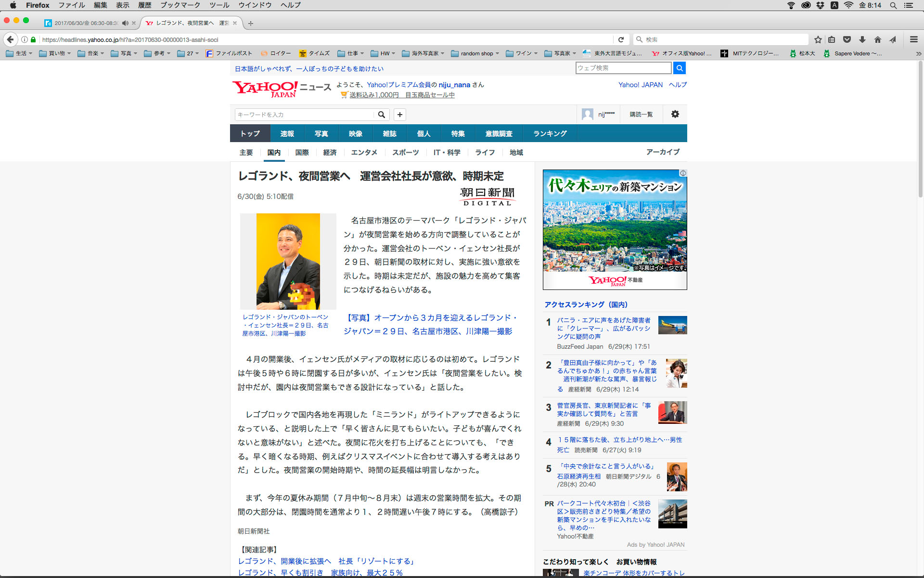Show more bookmarks with the chevron
Viewport: 924px width, 578px height.
918,53
